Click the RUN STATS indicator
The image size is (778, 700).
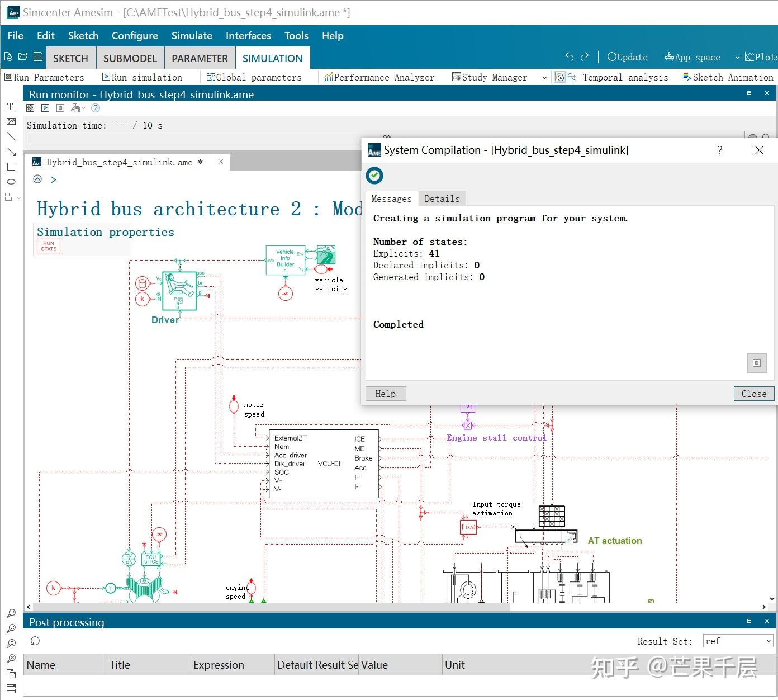click(49, 246)
